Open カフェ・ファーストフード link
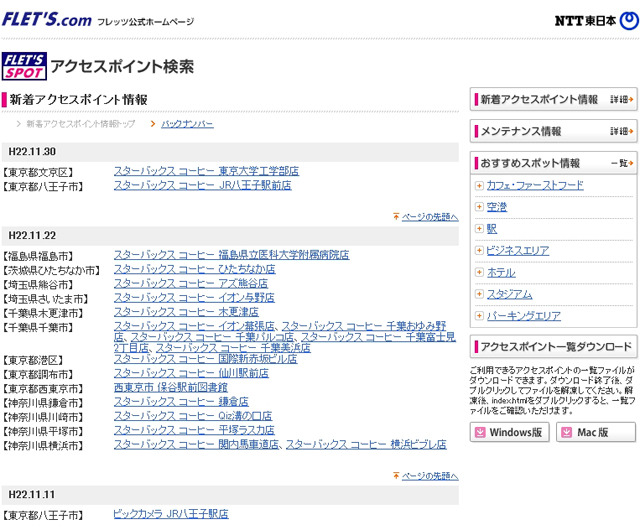The image size is (640, 530). [535, 185]
